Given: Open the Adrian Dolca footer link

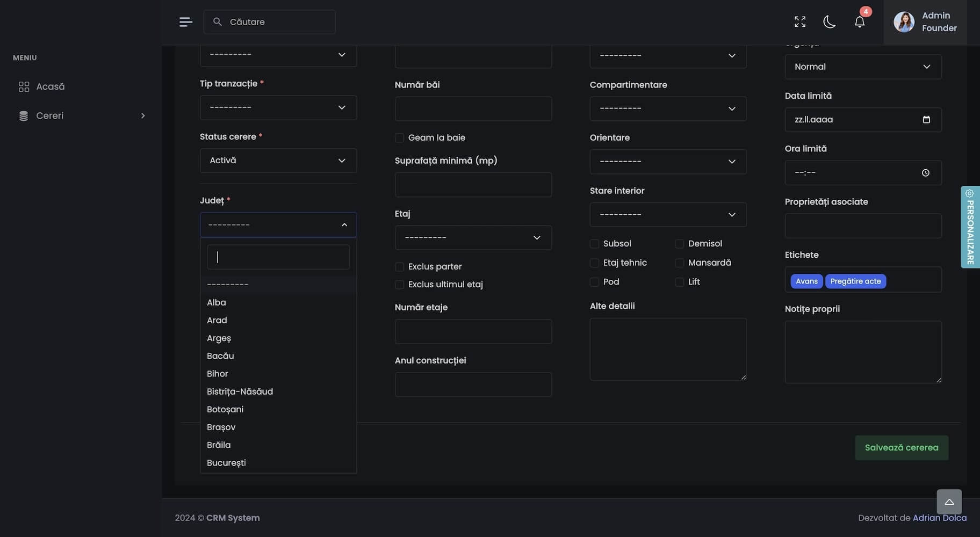Looking at the screenshot, I should click(939, 518).
